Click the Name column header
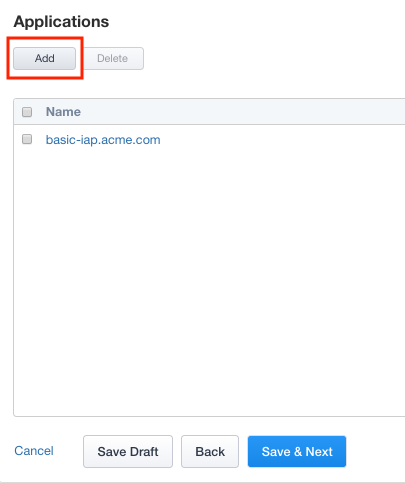The height and width of the screenshot is (483, 405). coord(63,112)
